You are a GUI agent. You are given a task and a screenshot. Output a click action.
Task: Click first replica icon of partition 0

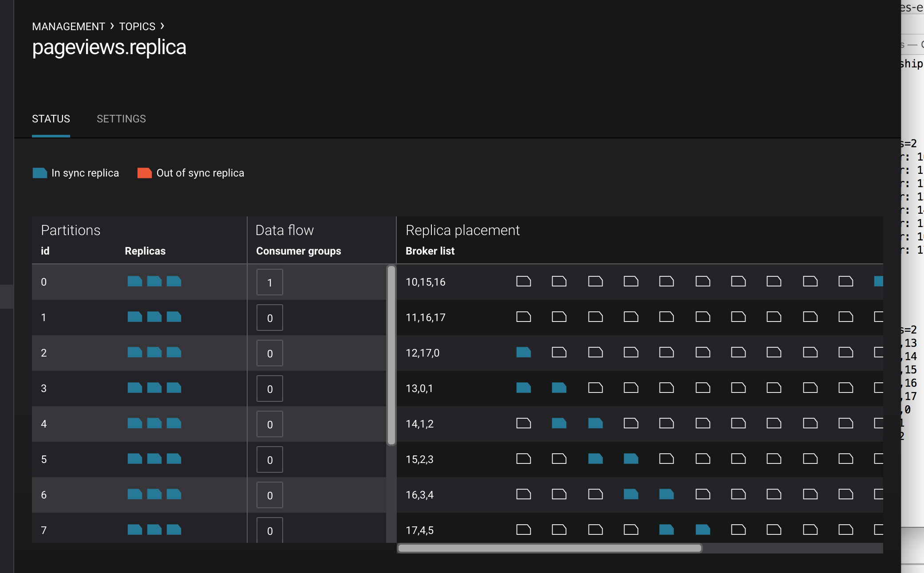click(135, 281)
